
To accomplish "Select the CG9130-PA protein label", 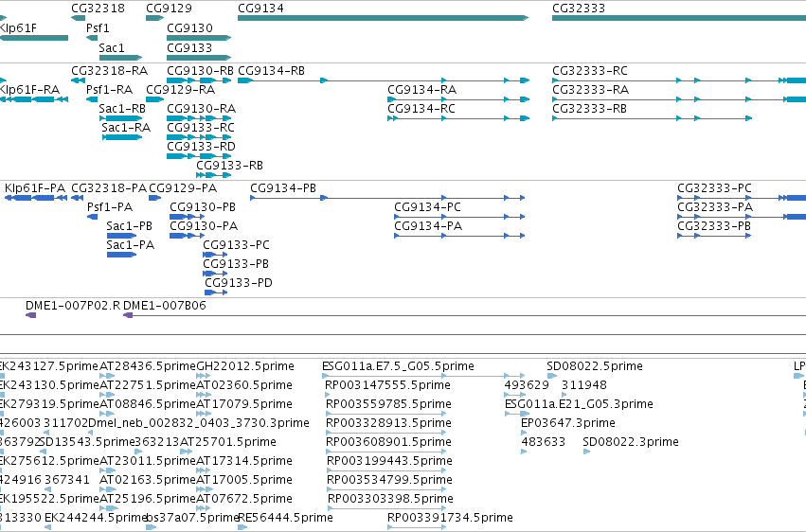I will (x=204, y=226).
